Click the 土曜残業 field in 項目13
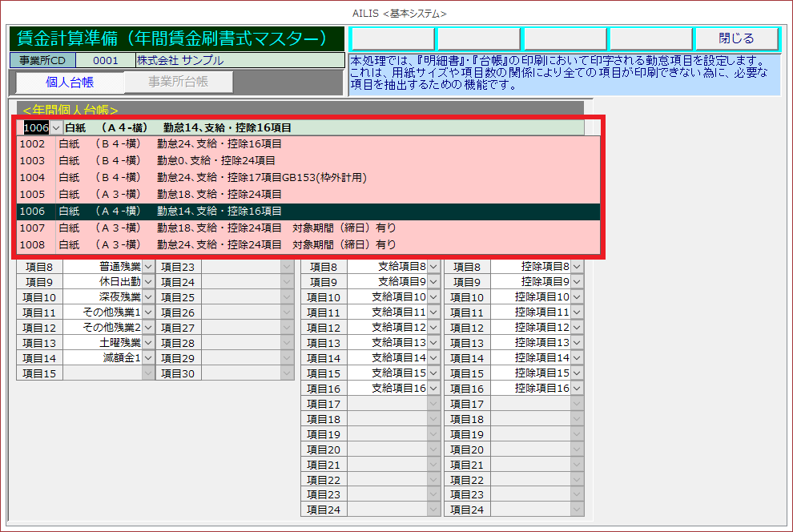 coord(103,343)
